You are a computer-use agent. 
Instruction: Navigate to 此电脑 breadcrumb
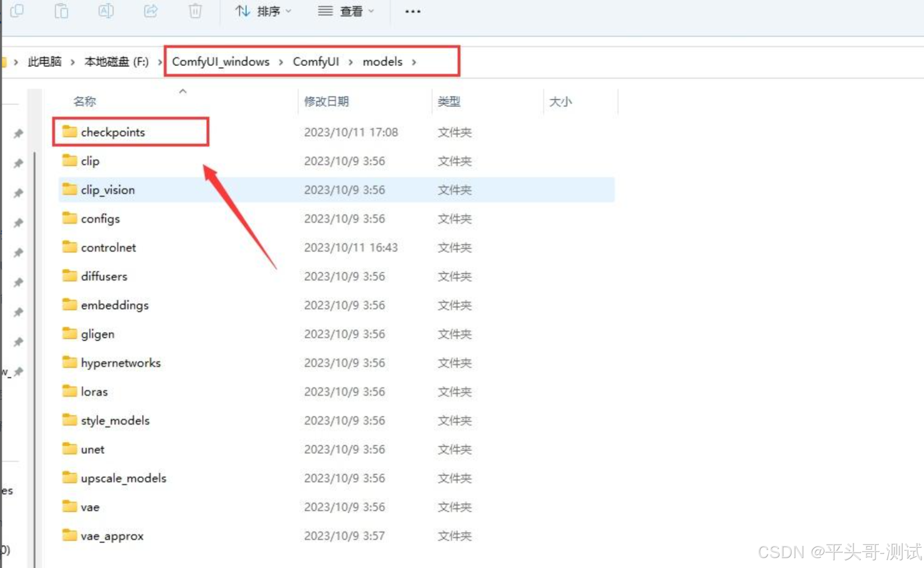(44, 62)
